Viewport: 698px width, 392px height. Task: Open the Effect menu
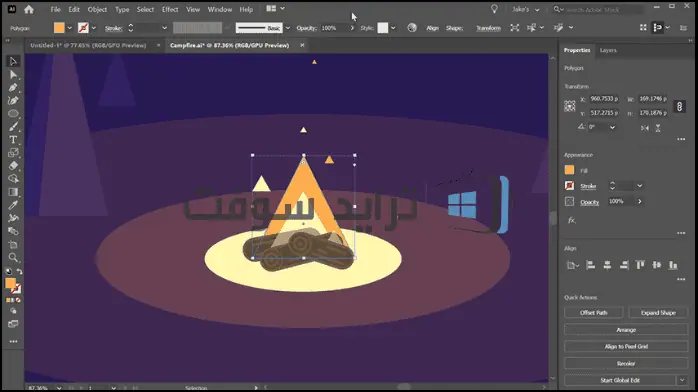[170, 9]
